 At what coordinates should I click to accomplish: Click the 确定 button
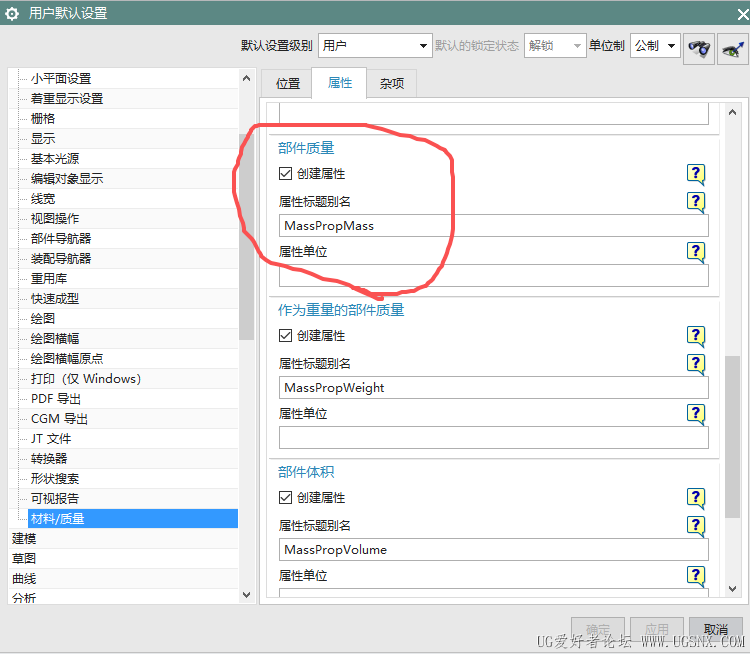598,629
